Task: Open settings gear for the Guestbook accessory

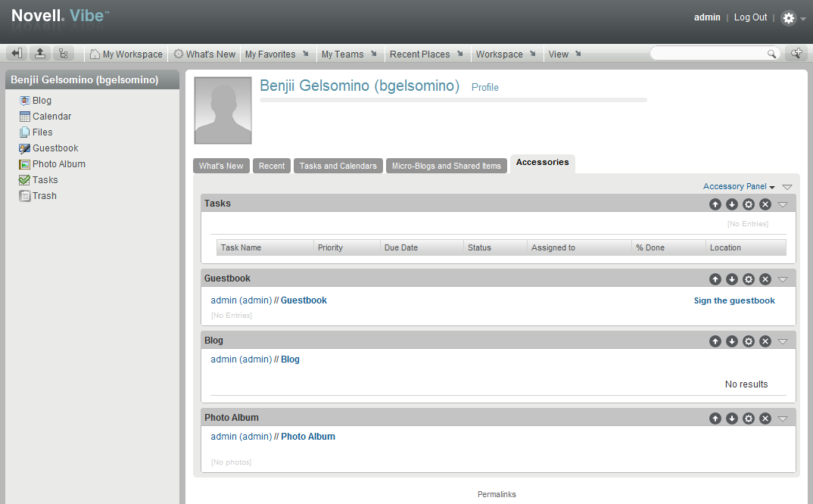Action: click(748, 278)
